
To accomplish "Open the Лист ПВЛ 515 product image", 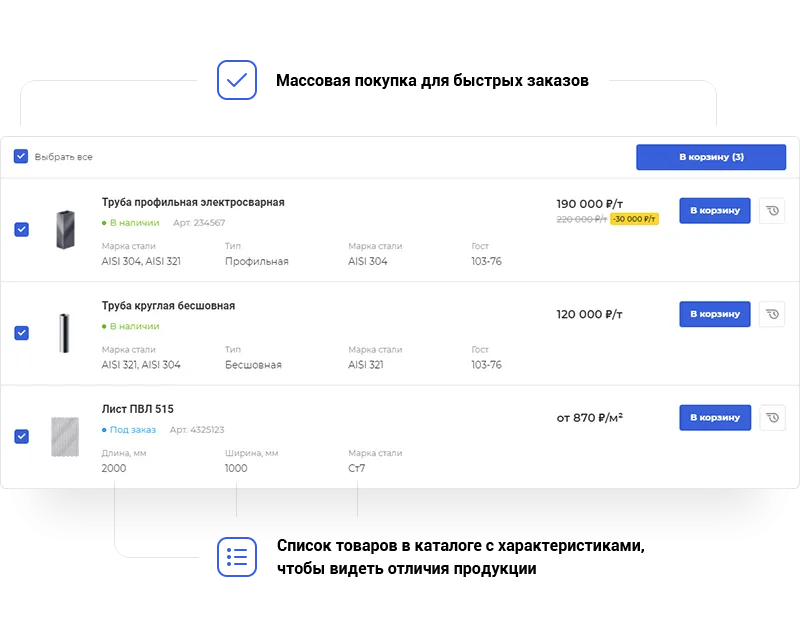I will pos(65,437).
